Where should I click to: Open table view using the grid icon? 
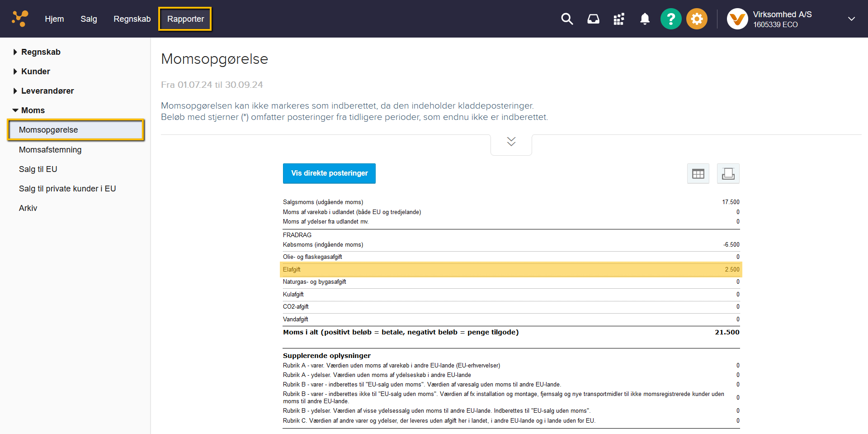[698, 173]
